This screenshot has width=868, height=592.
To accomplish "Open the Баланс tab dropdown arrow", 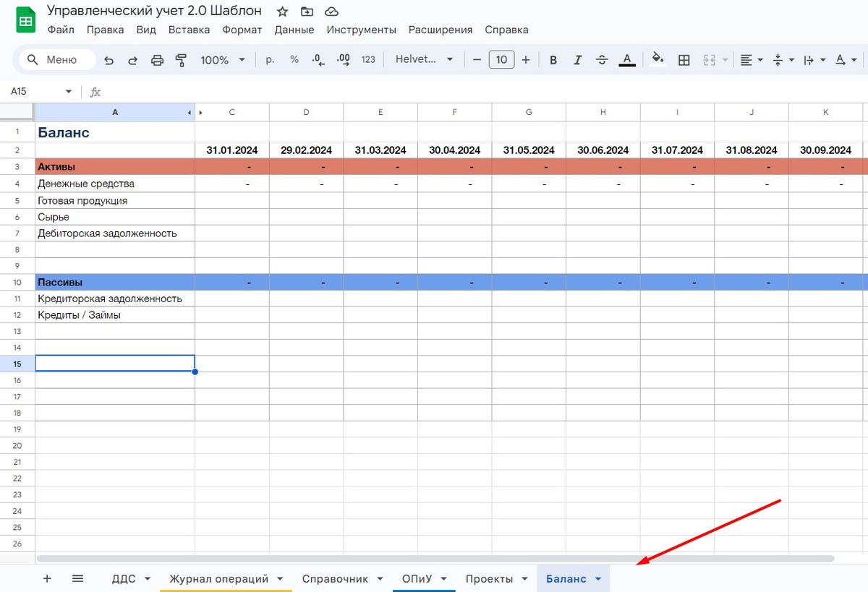I will pyautogui.click(x=598, y=578).
